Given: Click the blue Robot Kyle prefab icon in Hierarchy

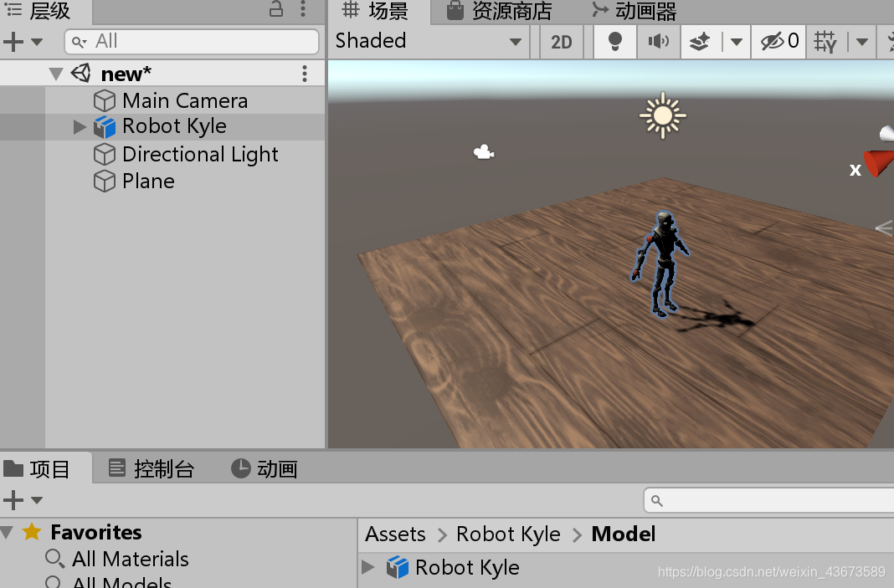Looking at the screenshot, I should pos(105,126).
